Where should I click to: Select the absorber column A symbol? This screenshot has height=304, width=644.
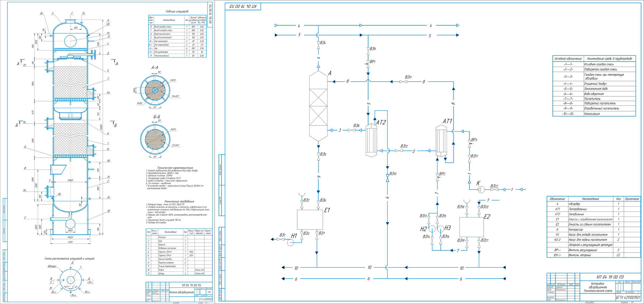(318, 106)
